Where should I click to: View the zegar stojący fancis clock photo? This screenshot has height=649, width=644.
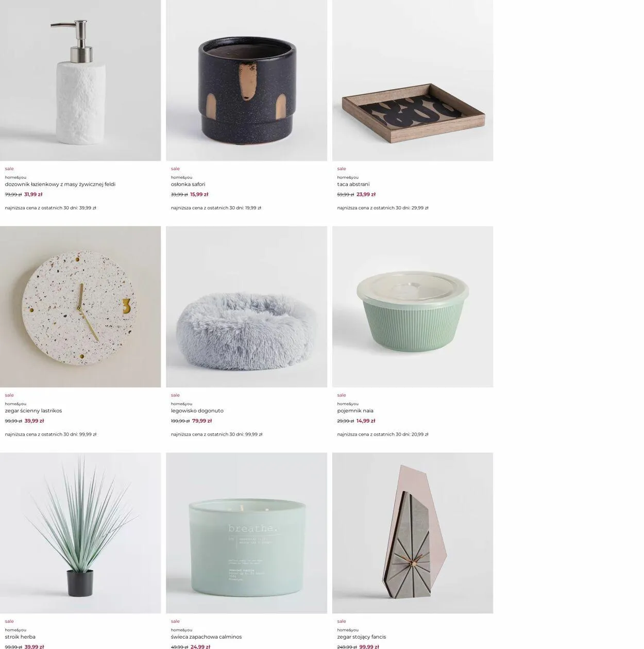coord(413,533)
